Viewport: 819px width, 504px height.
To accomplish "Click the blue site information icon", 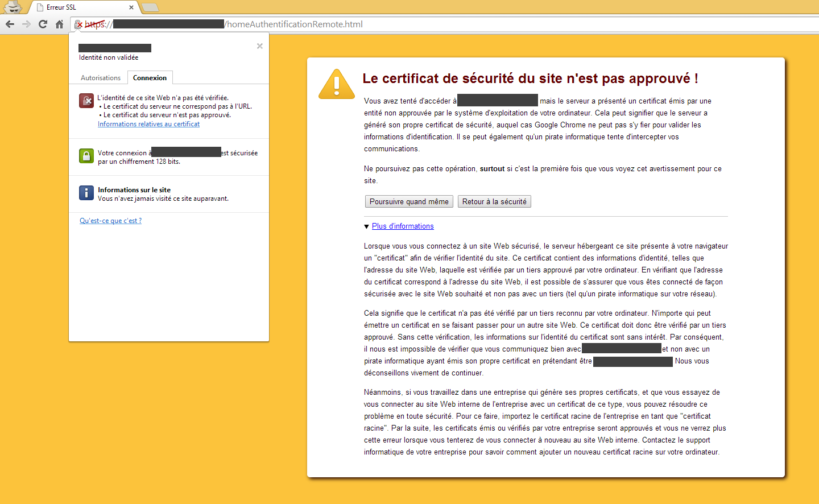I will 86,193.
